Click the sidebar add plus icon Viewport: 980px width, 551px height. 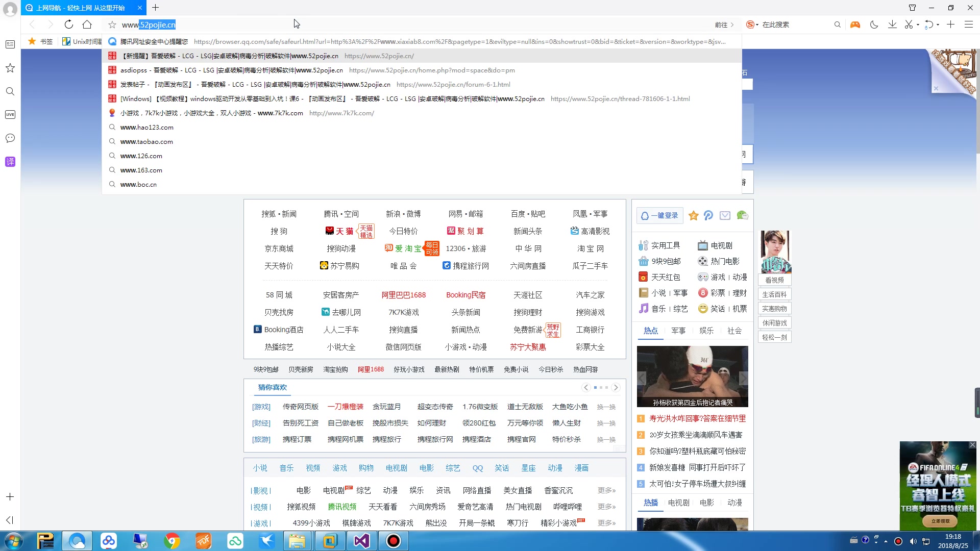point(10,496)
